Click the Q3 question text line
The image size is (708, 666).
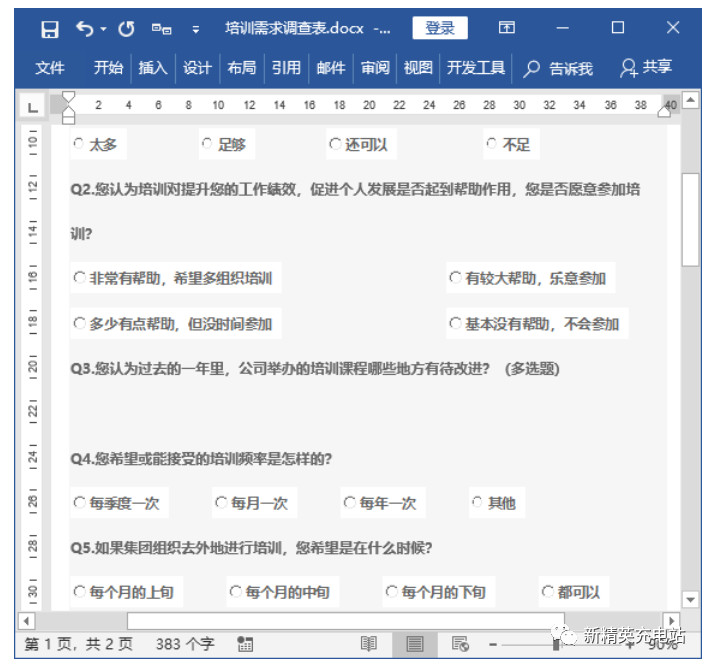pyautogui.click(x=315, y=369)
